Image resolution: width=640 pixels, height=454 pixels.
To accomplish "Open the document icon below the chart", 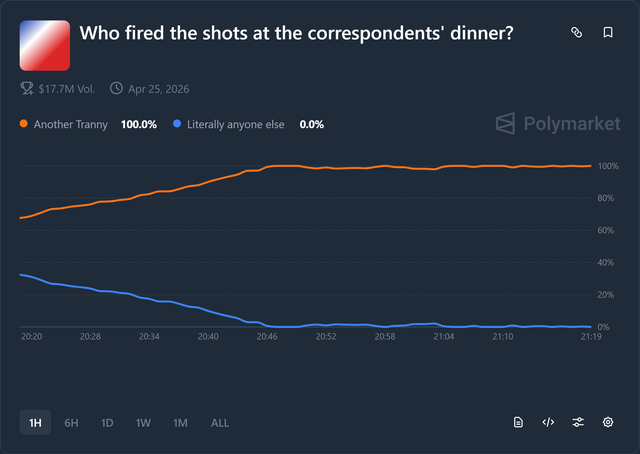I will point(518,422).
